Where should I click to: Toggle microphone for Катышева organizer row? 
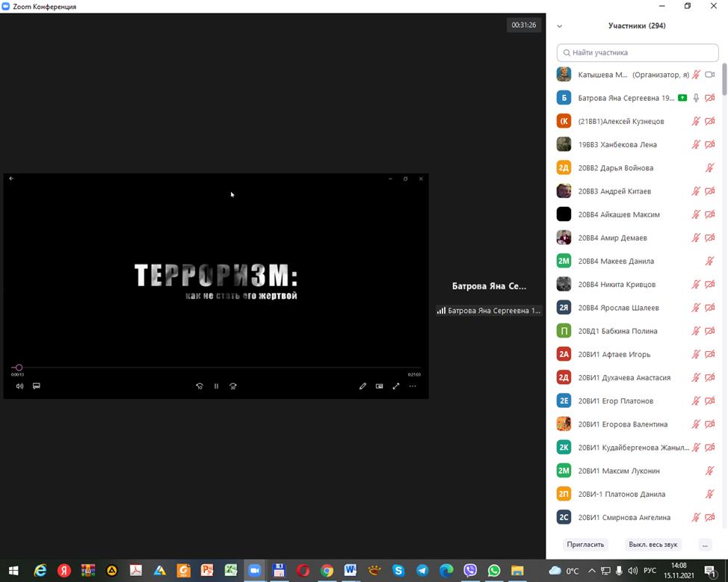pyautogui.click(x=696, y=75)
